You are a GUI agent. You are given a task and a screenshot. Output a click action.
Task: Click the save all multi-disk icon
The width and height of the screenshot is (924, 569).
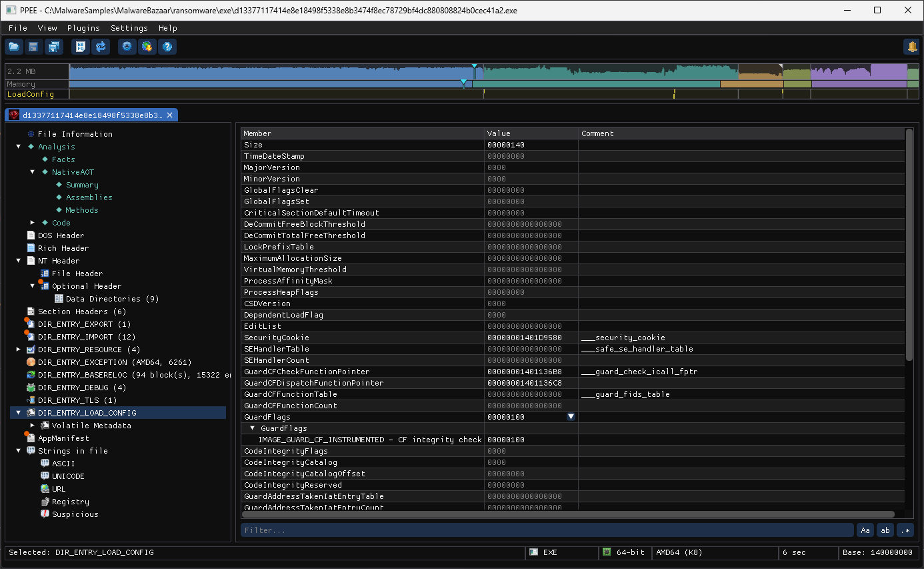click(53, 47)
